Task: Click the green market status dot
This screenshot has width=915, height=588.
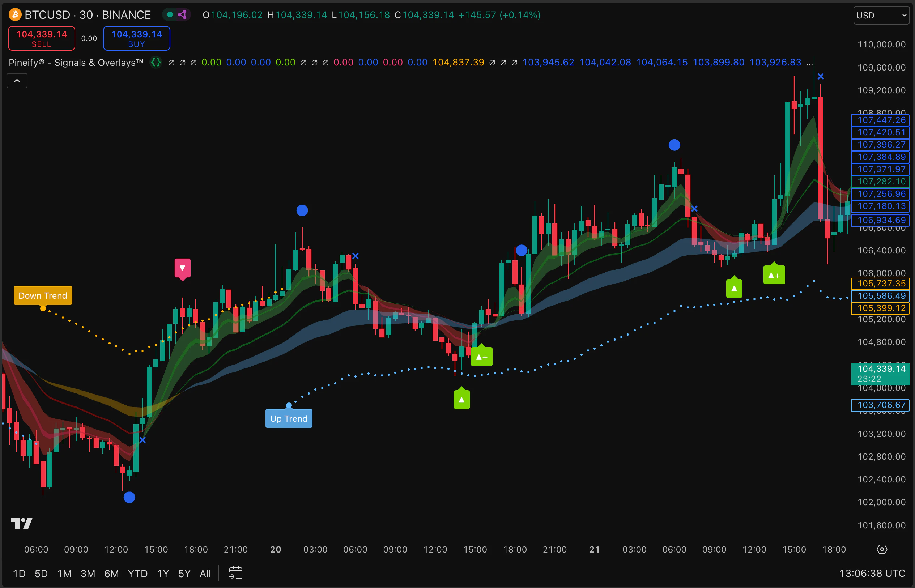Action: click(170, 15)
